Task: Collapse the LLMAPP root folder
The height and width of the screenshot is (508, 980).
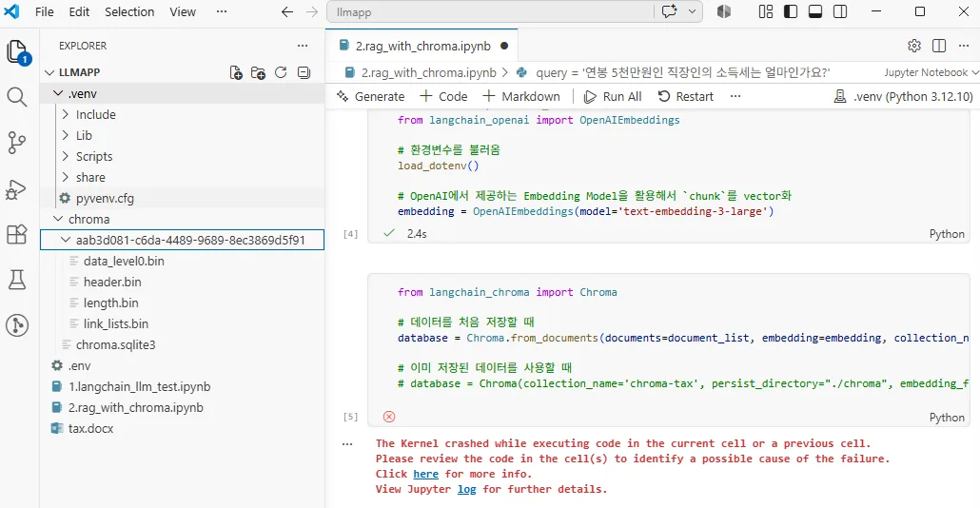Action: (x=49, y=72)
